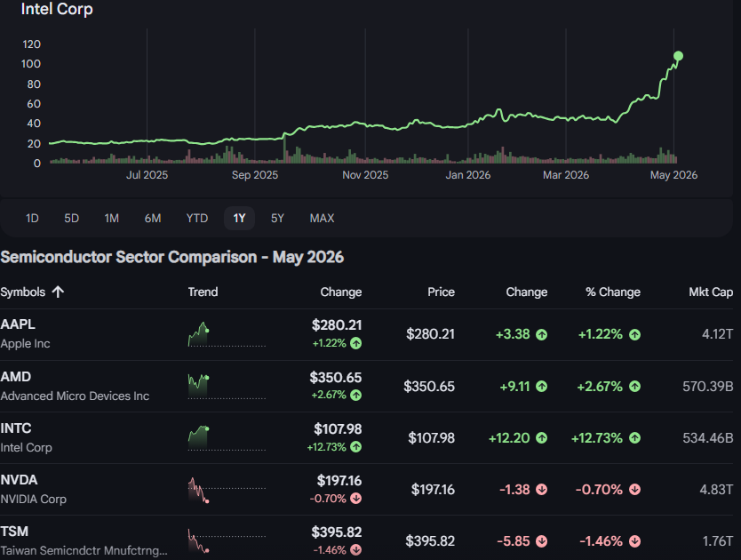This screenshot has width=741, height=560.
Task: Open the AAPL ticker link
Action: [18, 324]
